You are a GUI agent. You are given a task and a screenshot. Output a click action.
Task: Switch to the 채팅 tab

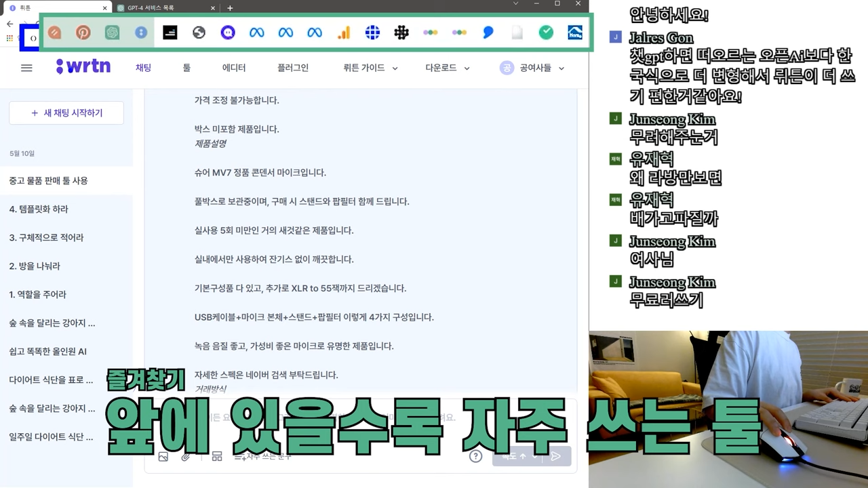pos(143,68)
